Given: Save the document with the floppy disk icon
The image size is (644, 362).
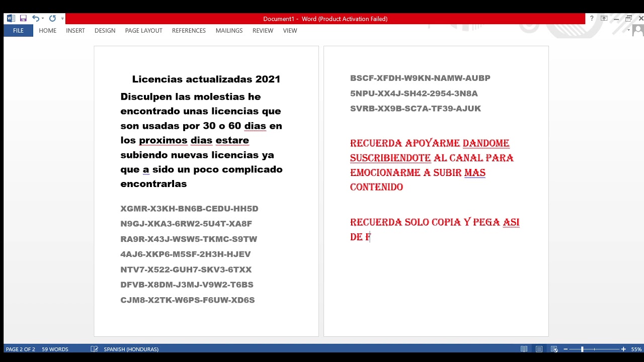Looking at the screenshot, I should (23, 19).
